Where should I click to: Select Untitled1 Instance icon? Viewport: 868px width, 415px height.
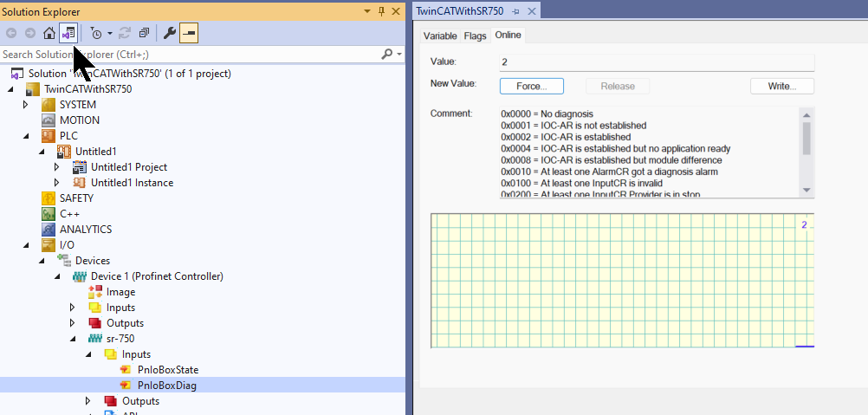point(80,183)
